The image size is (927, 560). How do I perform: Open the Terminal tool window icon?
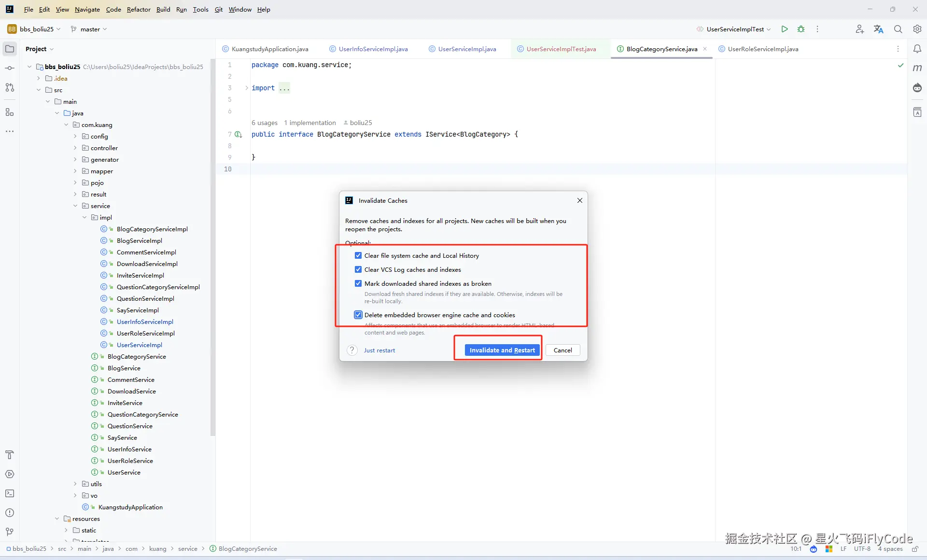[10, 493]
